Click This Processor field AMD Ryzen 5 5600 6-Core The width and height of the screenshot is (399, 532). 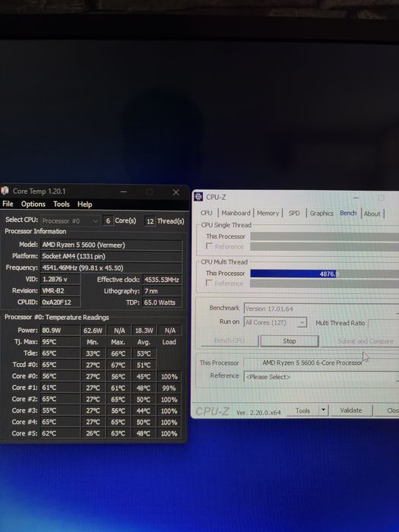click(x=321, y=363)
